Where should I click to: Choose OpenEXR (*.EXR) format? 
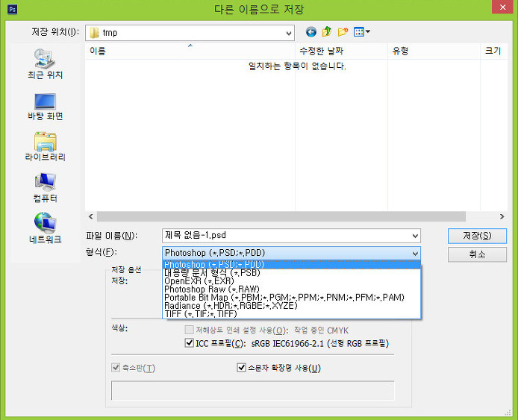[291, 281]
